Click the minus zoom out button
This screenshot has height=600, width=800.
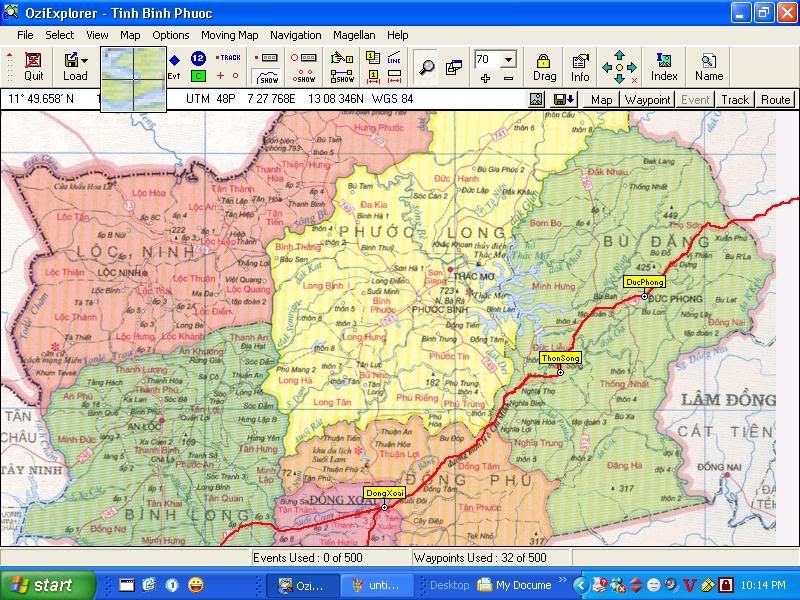click(508, 79)
